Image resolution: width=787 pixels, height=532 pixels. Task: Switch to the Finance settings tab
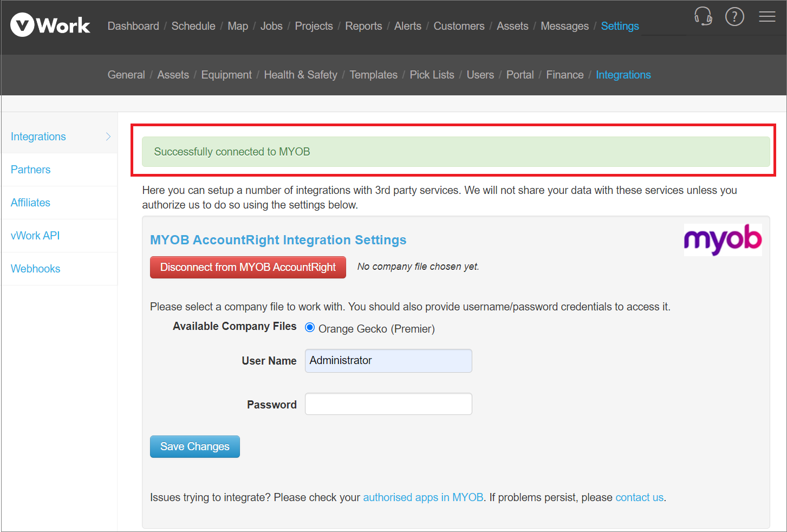[x=565, y=75]
